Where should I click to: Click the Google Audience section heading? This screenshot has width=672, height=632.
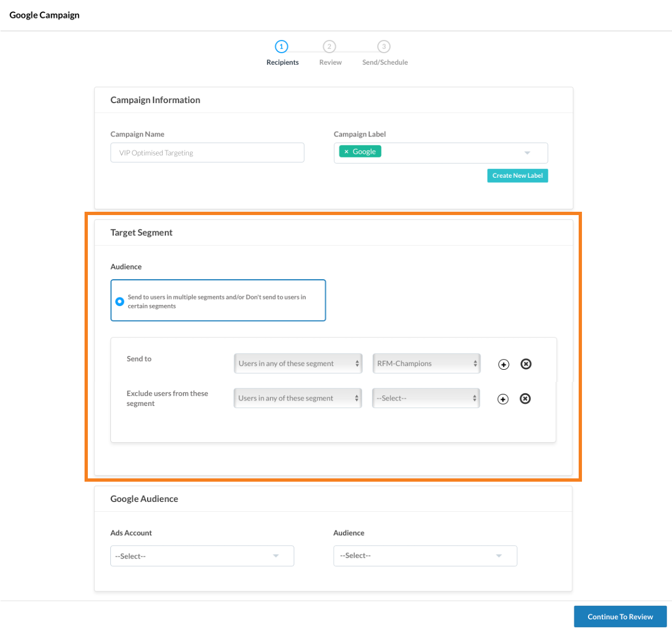[x=144, y=499]
